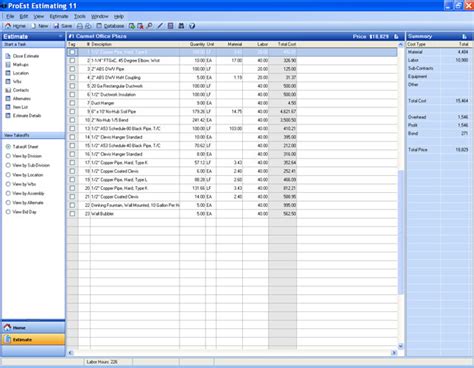Click the help question mark toolbar icon

pos(192,26)
